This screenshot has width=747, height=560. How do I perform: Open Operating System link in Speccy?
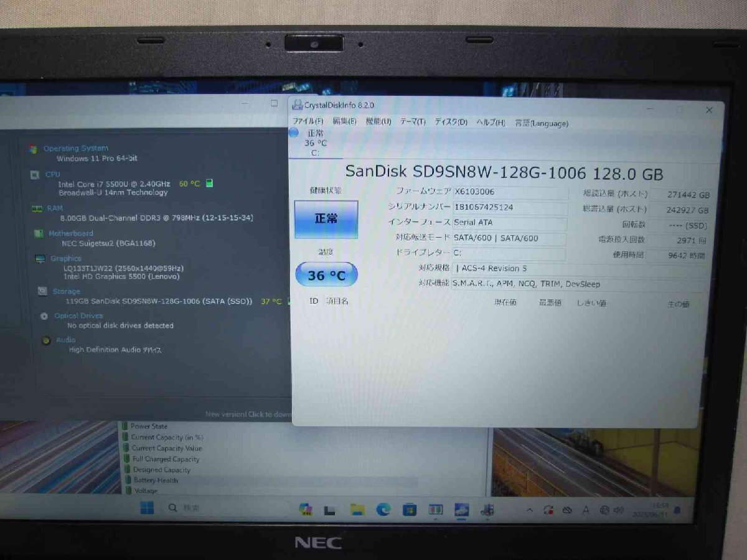[x=75, y=148]
